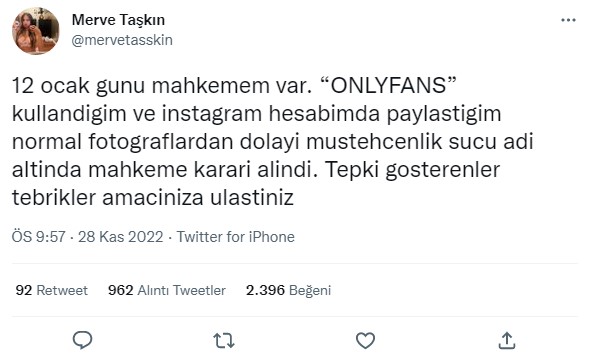Screen dimensions: 593x364
Task: Show the 2.396 Beğeni list
Action: click(x=288, y=290)
